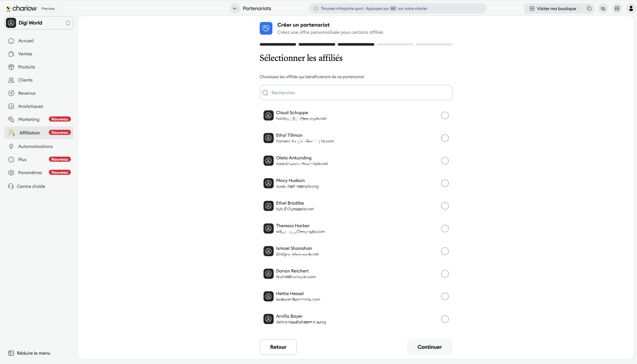The image size is (637, 364).
Task: Open the Produits sidebar item
Action: click(x=26, y=67)
